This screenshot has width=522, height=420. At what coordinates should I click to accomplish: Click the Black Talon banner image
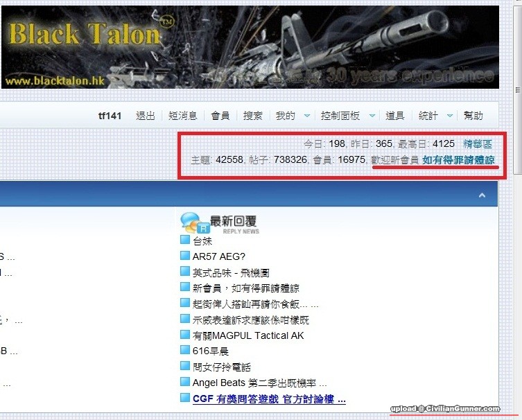[x=250, y=47]
